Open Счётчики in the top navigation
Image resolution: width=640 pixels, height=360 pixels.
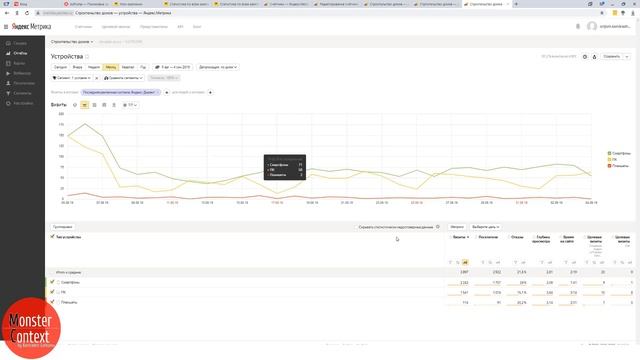(x=83, y=27)
